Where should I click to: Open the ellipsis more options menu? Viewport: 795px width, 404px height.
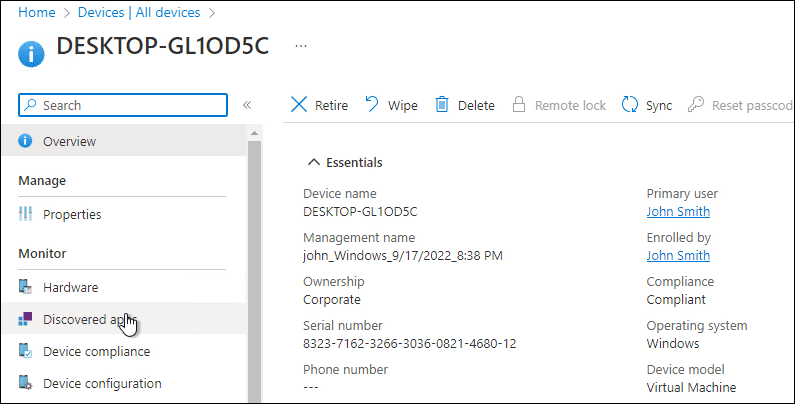(x=301, y=46)
